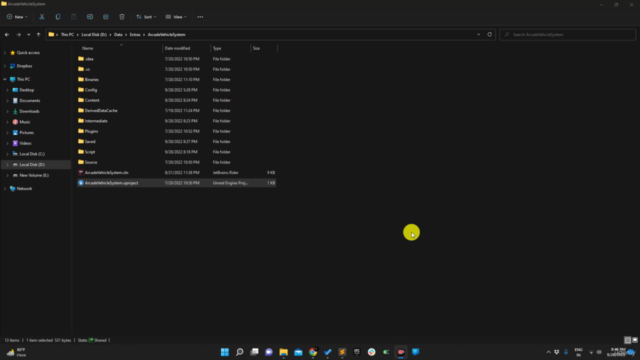
Task: Open the address bar history dropdown
Action: [478, 34]
